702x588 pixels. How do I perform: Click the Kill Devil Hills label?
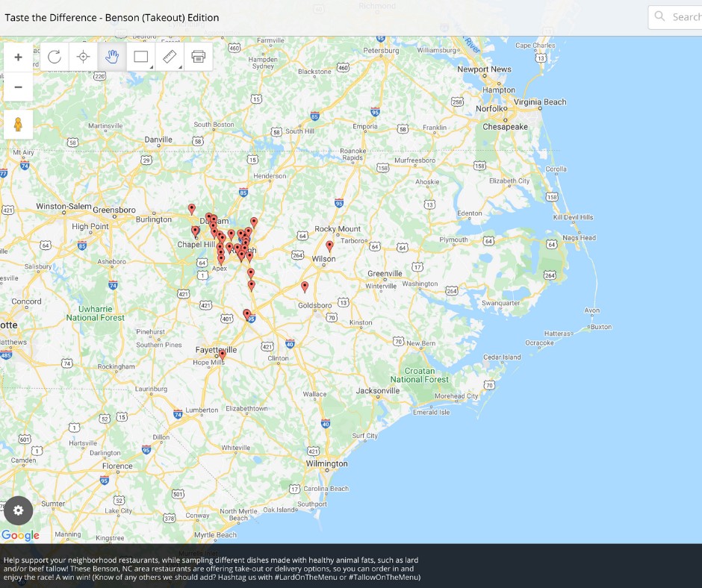(x=573, y=217)
